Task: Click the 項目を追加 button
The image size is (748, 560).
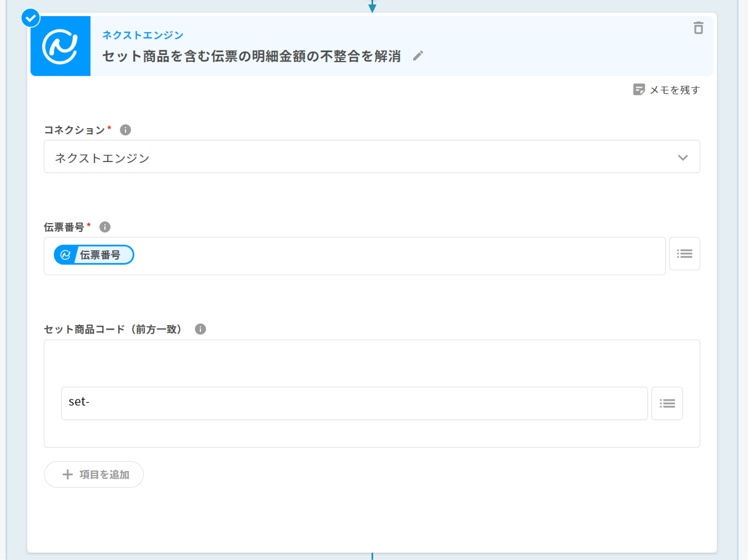Action: tap(94, 474)
